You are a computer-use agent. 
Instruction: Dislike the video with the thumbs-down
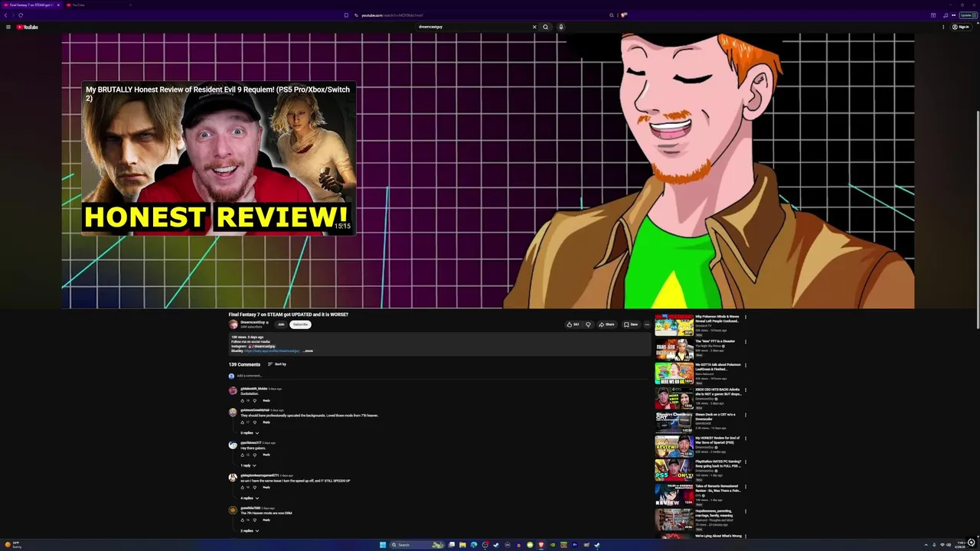pos(588,324)
